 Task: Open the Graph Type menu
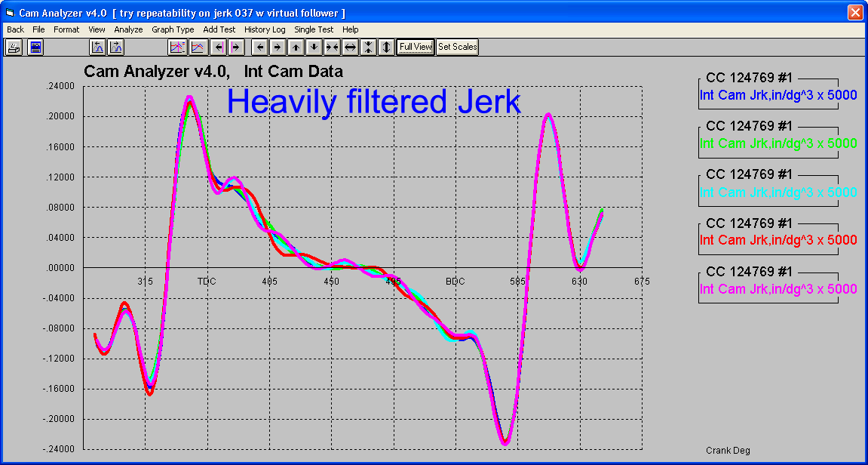[x=173, y=29]
